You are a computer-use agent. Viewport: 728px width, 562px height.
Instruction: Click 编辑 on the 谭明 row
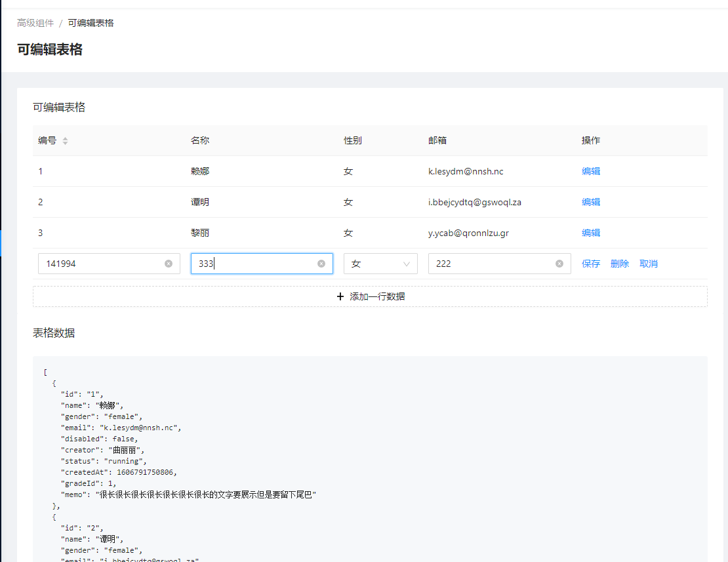coord(590,201)
